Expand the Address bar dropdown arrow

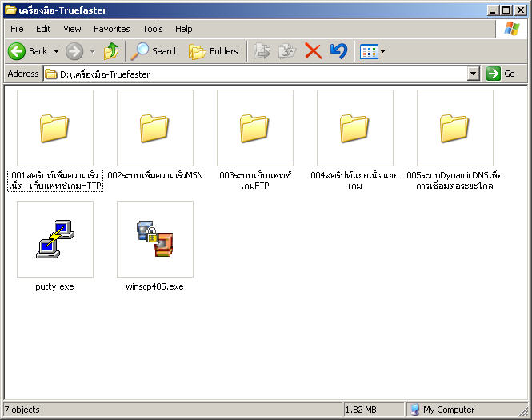(474, 74)
